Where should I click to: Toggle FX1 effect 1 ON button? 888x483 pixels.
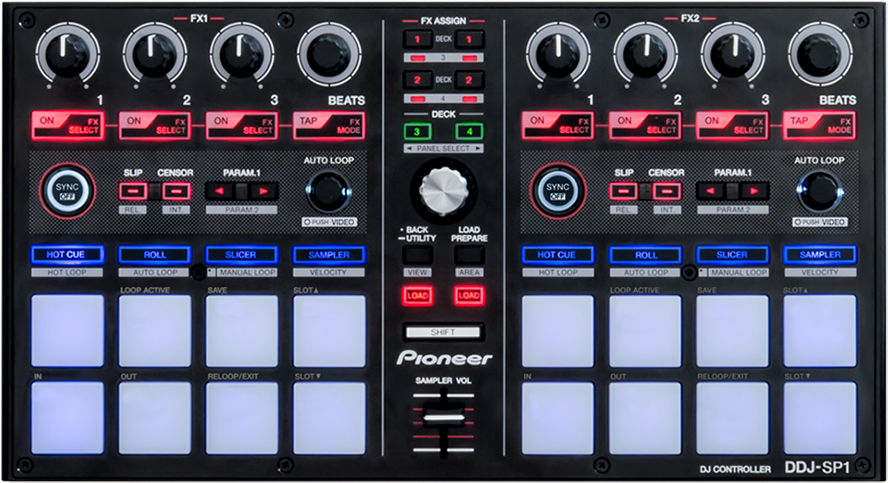(x=67, y=126)
